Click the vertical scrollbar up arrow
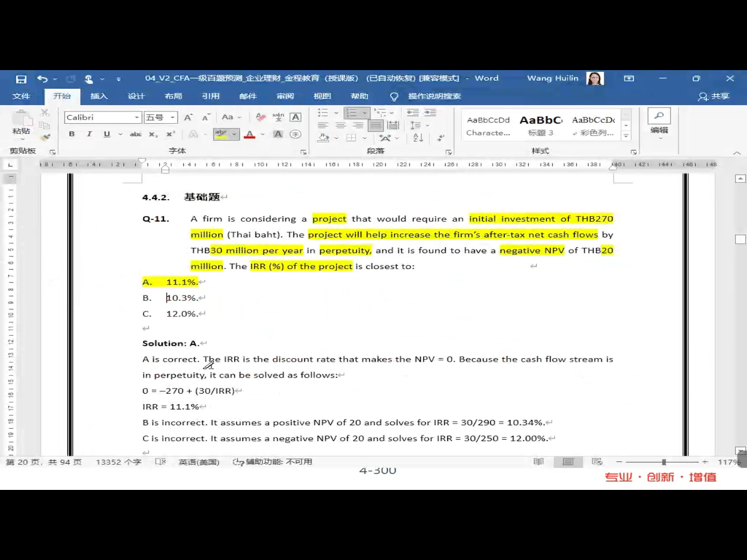747x560 pixels. pos(740,179)
